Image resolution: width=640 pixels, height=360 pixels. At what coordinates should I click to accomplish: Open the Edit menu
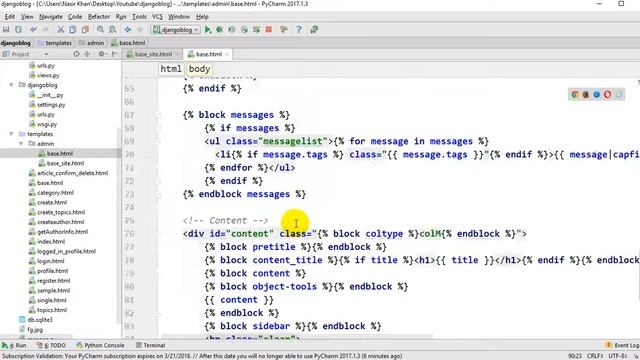[x=10, y=17]
